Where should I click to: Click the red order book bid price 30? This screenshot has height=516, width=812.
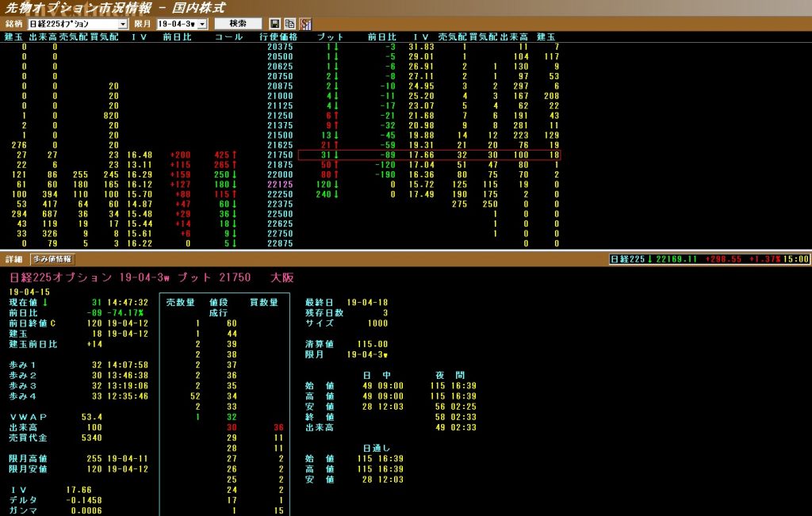click(232, 427)
